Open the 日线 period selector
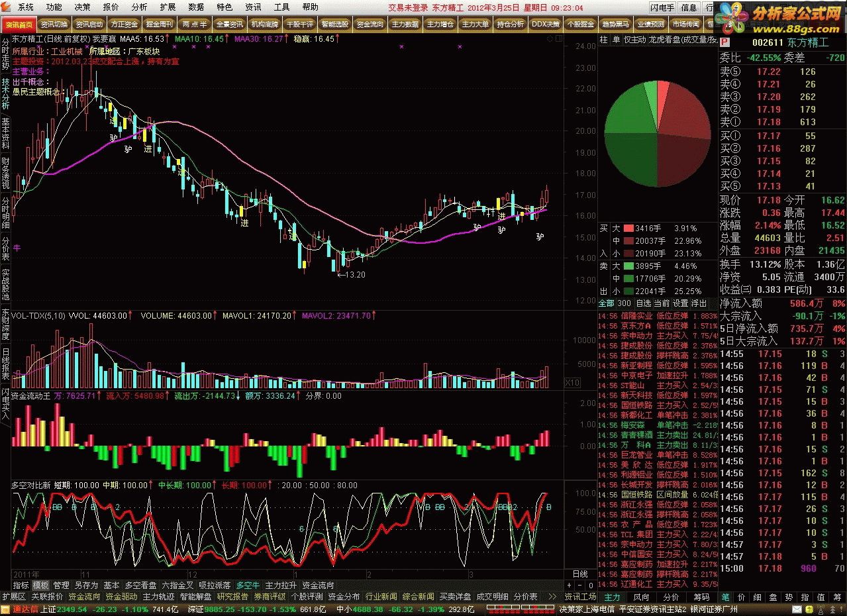This screenshot has height=616, width=847. click(x=580, y=574)
